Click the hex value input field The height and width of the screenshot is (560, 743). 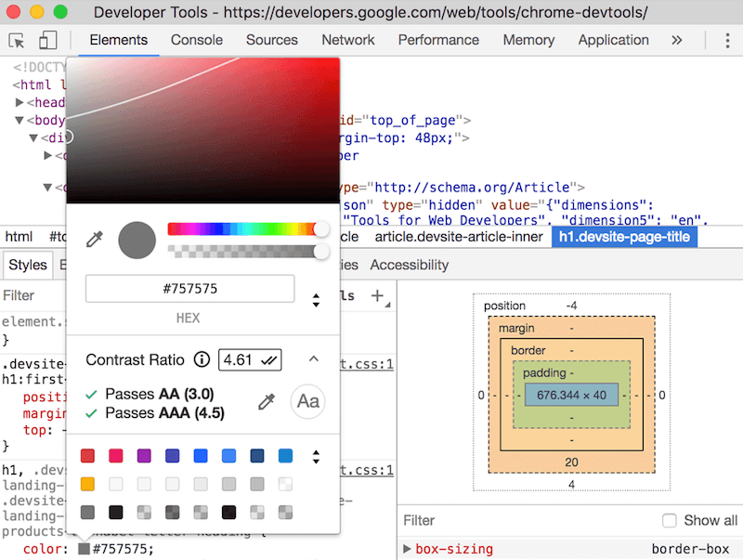point(189,289)
